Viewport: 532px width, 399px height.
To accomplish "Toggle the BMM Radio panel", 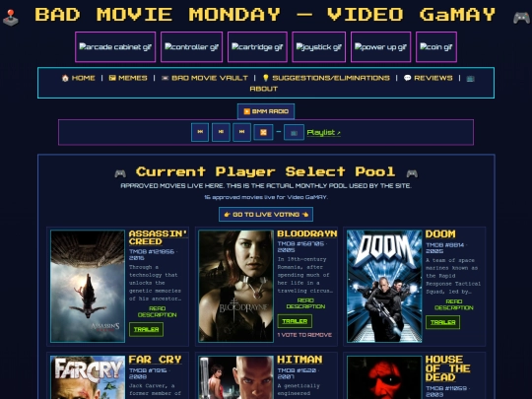I will [x=266, y=111].
